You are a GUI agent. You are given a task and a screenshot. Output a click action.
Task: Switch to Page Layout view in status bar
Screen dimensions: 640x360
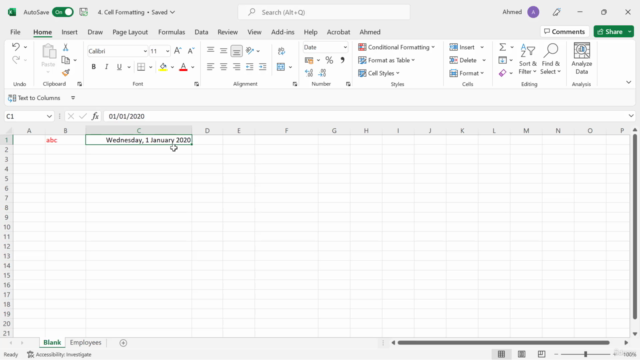(521, 354)
